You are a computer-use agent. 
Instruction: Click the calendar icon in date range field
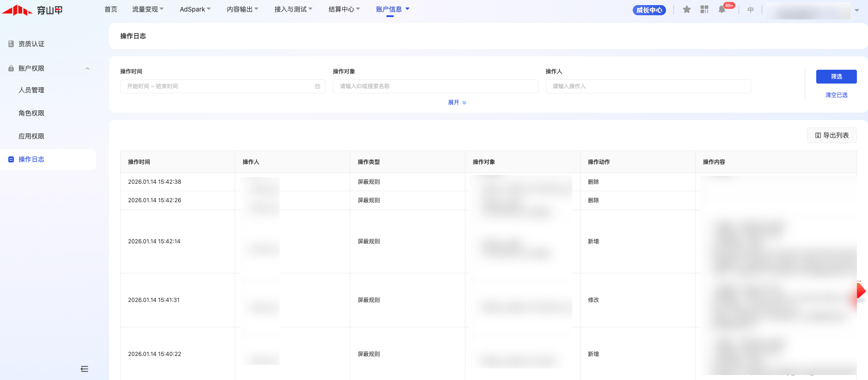318,86
